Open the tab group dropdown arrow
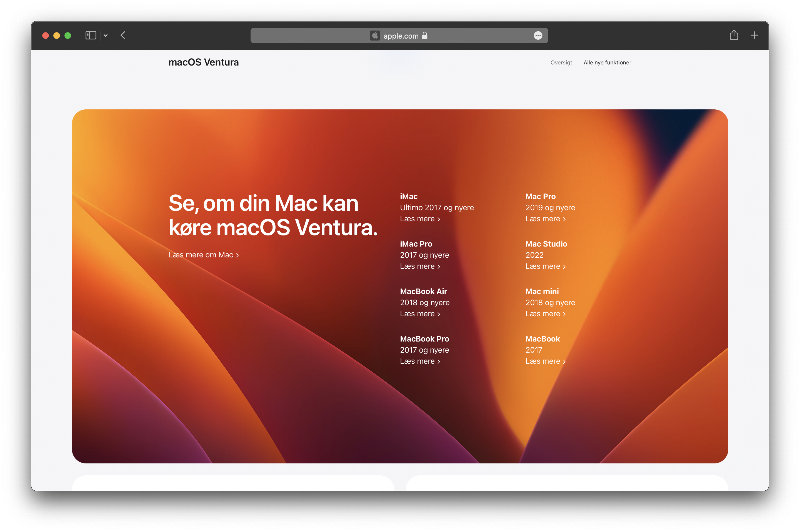The width and height of the screenshot is (800, 532). 106,35
